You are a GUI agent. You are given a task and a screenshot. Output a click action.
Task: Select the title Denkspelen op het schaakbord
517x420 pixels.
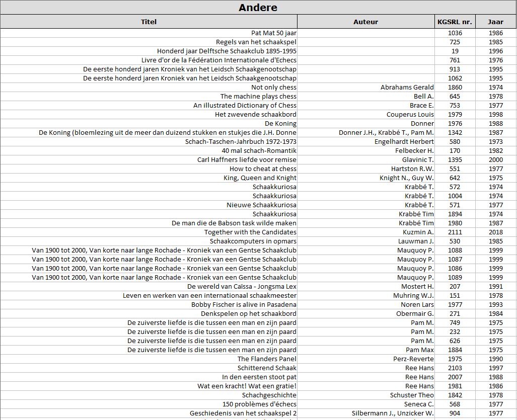[x=249, y=314]
